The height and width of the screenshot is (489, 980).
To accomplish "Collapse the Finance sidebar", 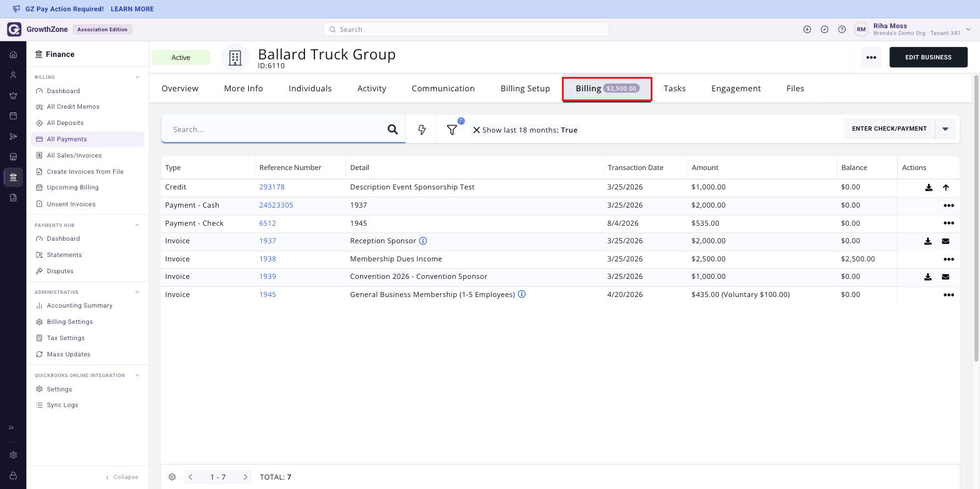I will click(x=122, y=477).
